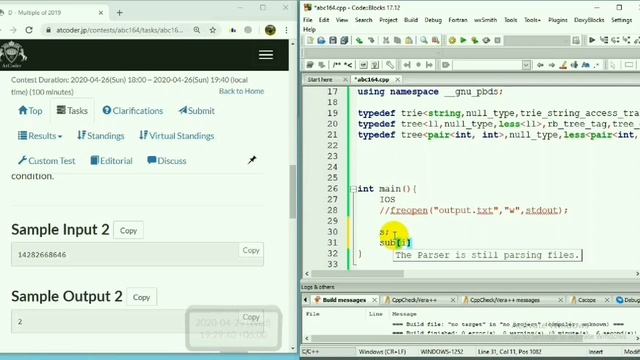Open the Help menu in Code::Blocks
Image resolution: width=640 pixels, height=360 pixels.
(x=309, y=29)
